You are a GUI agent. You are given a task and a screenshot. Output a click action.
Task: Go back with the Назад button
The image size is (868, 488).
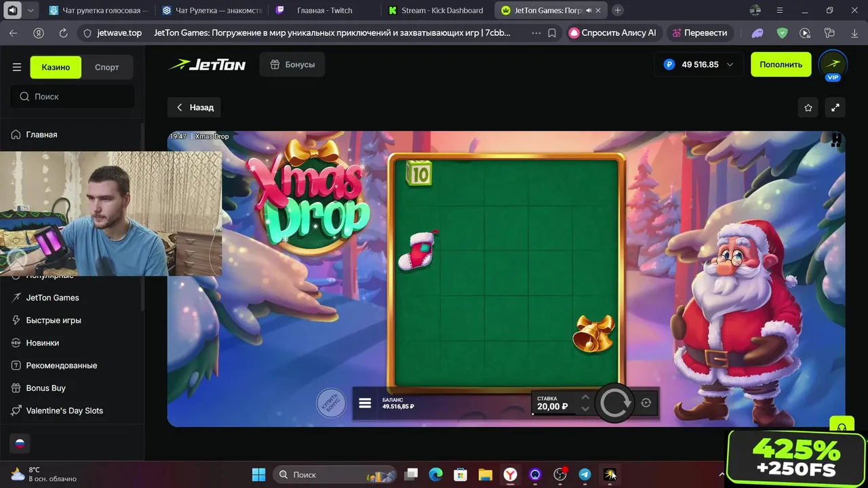(195, 107)
